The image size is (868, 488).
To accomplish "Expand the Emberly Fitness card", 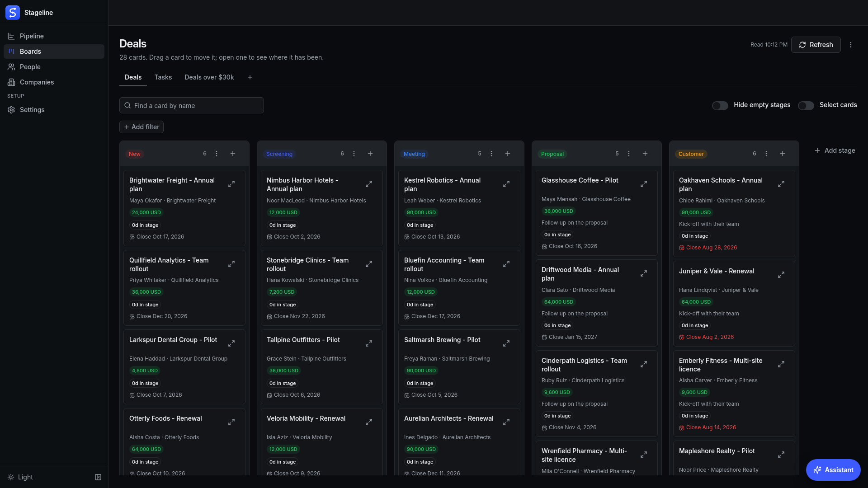I will (781, 364).
